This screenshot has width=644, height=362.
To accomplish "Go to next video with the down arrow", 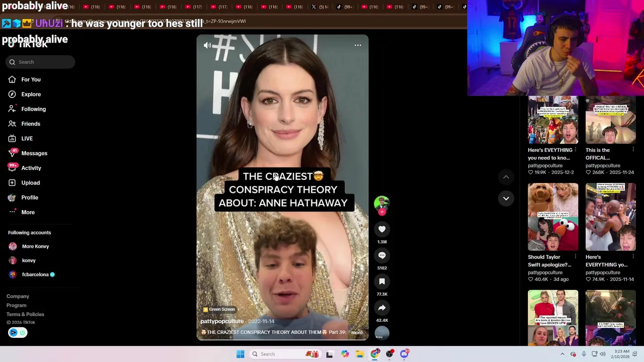I will click(506, 198).
